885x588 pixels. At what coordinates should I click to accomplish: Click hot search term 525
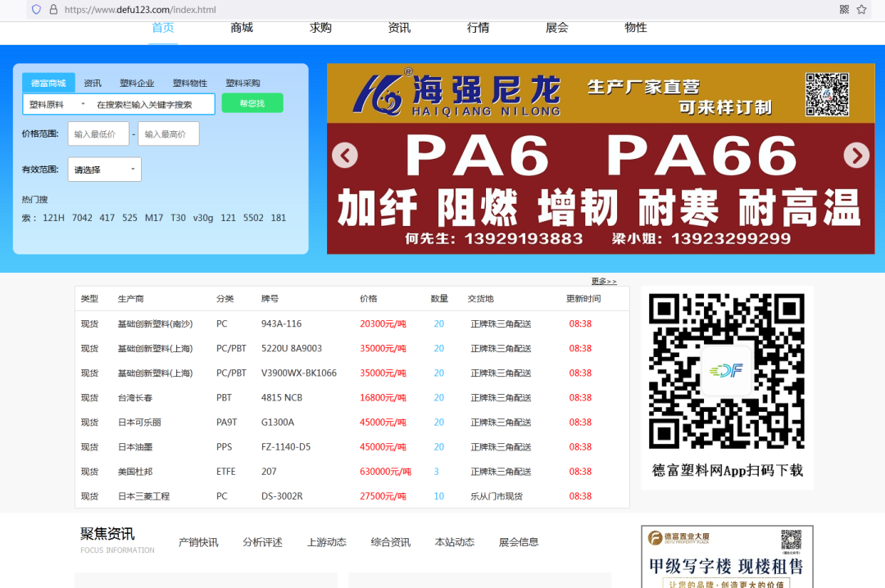click(129, 218)
